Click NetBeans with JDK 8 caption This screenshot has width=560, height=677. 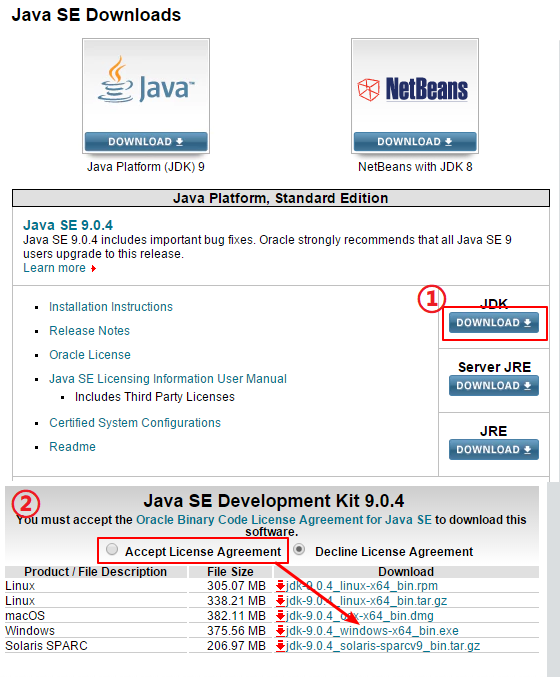415,167
